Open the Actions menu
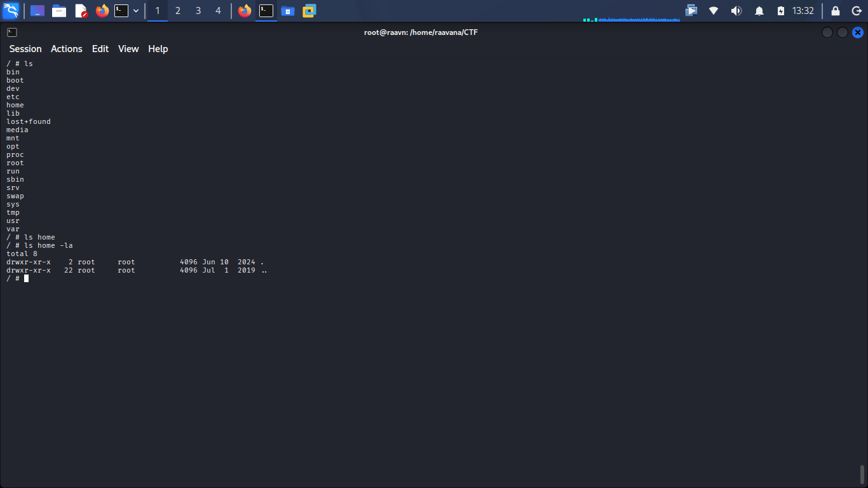This screenshot has height=488, width=868. pos(67,49)
